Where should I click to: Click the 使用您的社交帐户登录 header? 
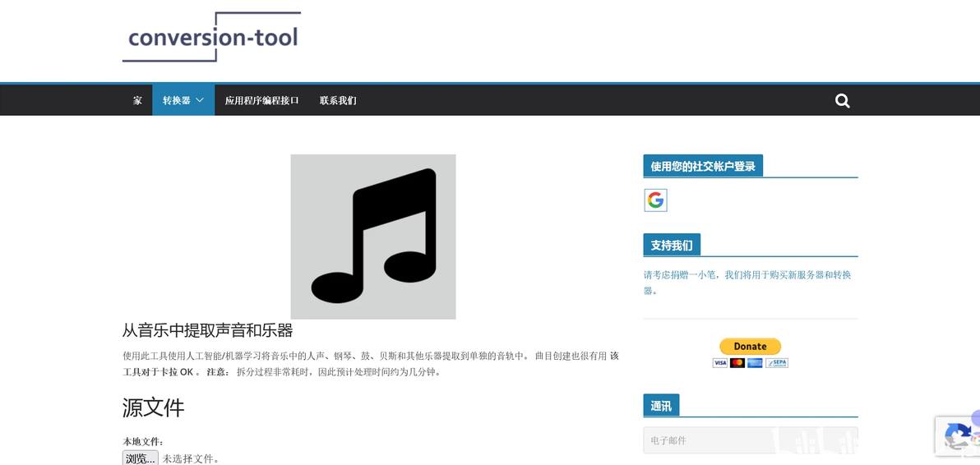click(x=703, y=166)
